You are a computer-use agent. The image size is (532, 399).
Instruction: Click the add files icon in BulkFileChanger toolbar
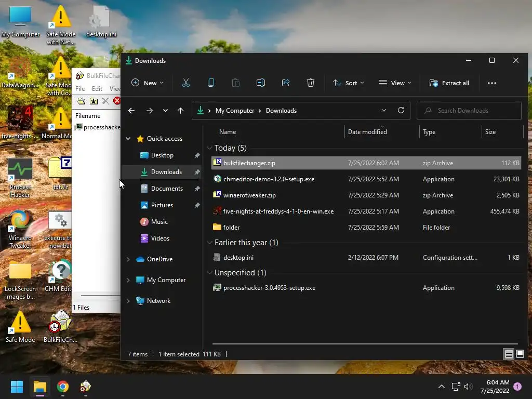[x=82, y=101]
